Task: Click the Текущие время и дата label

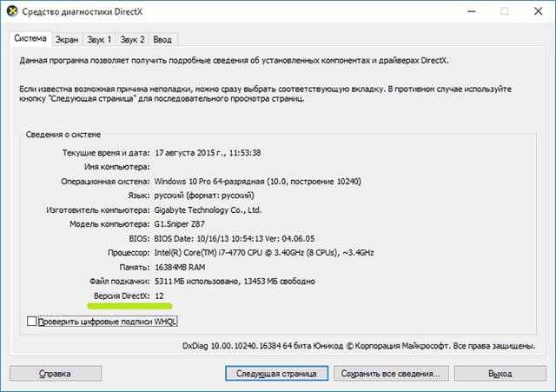Action: click(x=106, y=153)
